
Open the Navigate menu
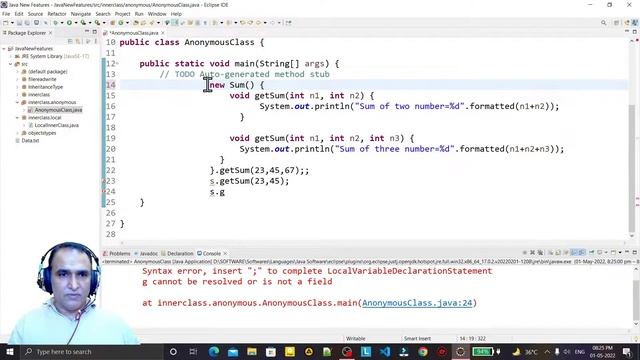[x=80, y=14]
